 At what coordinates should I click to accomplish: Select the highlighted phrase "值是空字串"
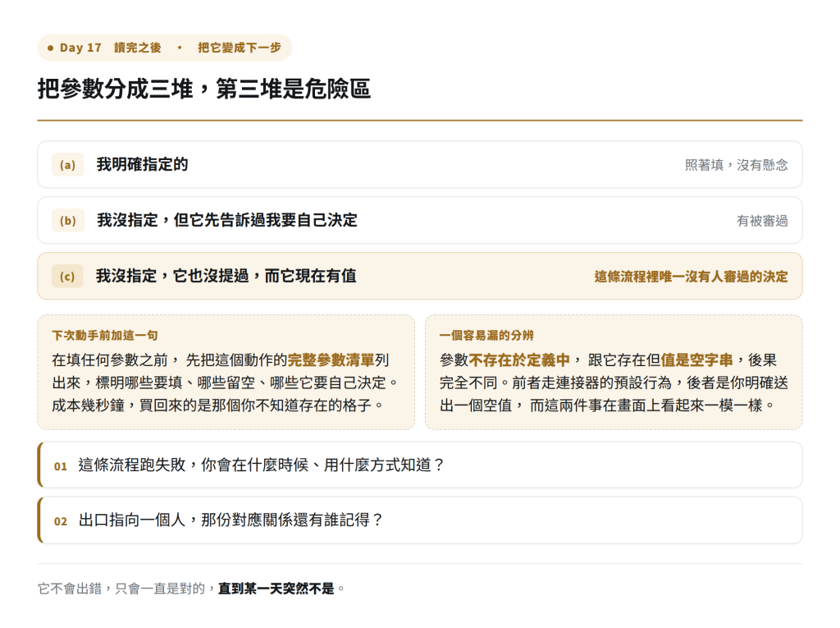click(x=696, y=360)
